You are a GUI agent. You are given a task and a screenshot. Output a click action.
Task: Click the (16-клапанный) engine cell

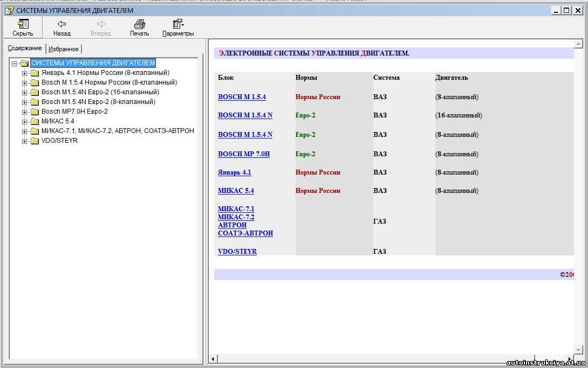click(459, 115)
